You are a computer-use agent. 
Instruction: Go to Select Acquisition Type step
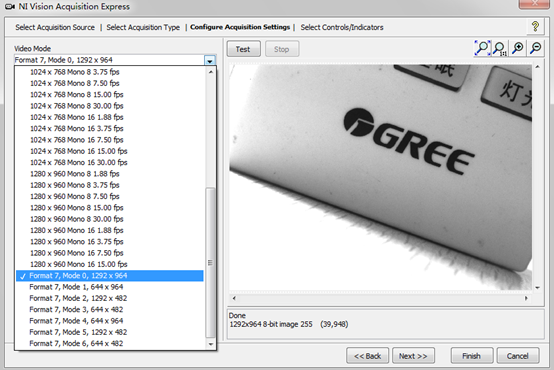point(143,27)
